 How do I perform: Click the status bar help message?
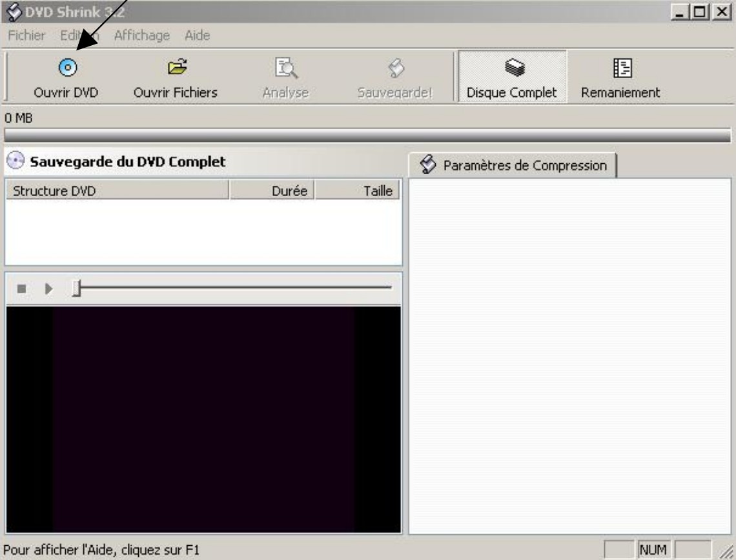click(101, 549)
